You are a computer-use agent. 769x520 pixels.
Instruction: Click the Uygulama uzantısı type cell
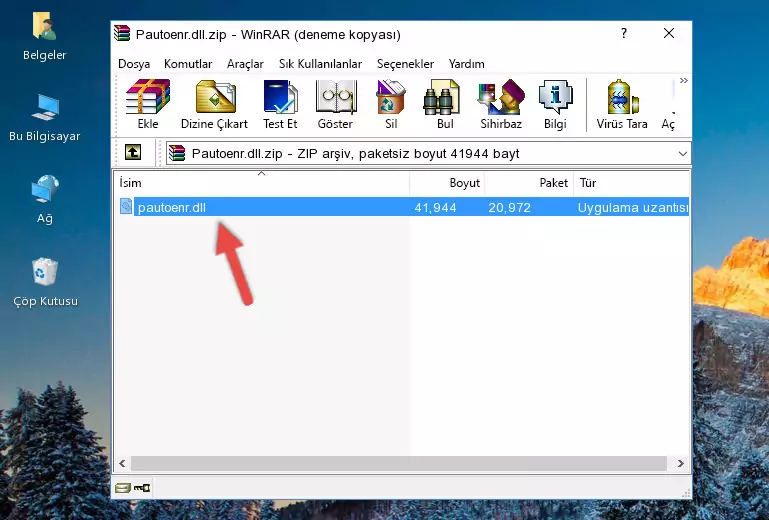point(633,208)
